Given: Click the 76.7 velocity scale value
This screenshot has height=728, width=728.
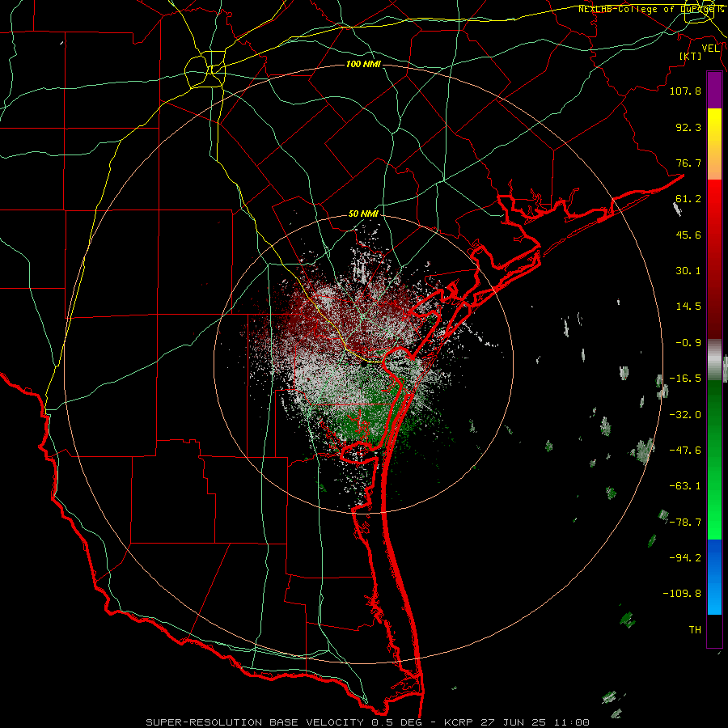Looking at the screenshot, I should click(688, 163).
